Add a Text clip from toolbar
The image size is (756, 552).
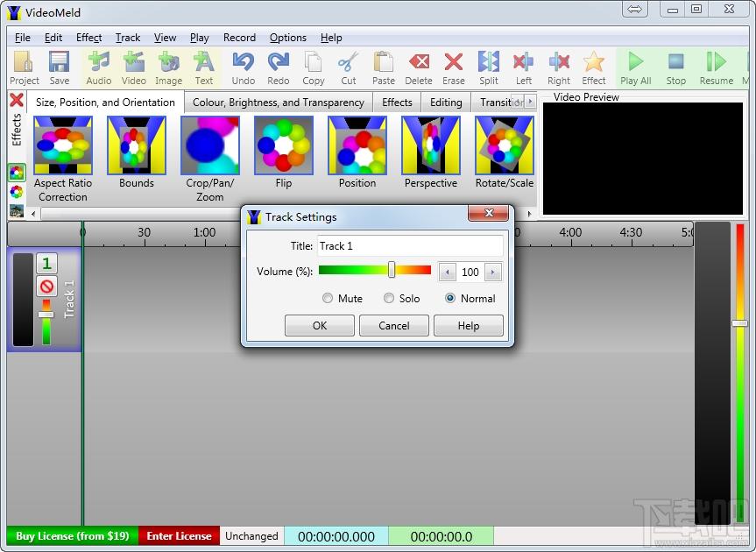203,68
